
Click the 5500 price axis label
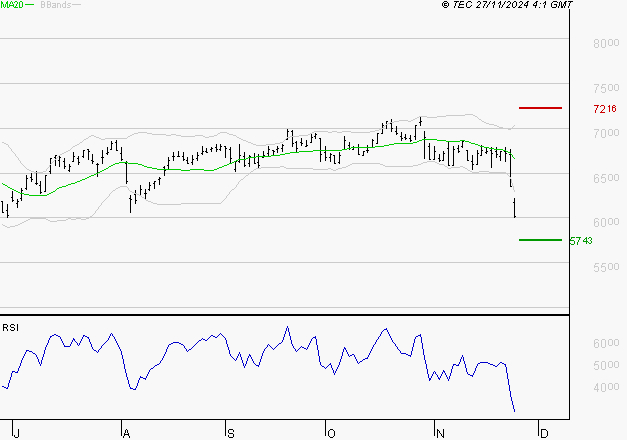point(604,268)
